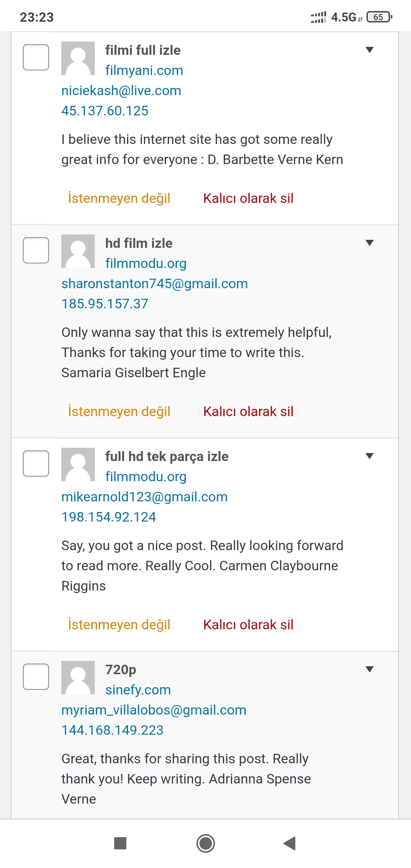The height and width of the screenshot is (868, 411).
Task: Select the checkbox for 'hd film izle' comment
Action: tap(36, 251)
